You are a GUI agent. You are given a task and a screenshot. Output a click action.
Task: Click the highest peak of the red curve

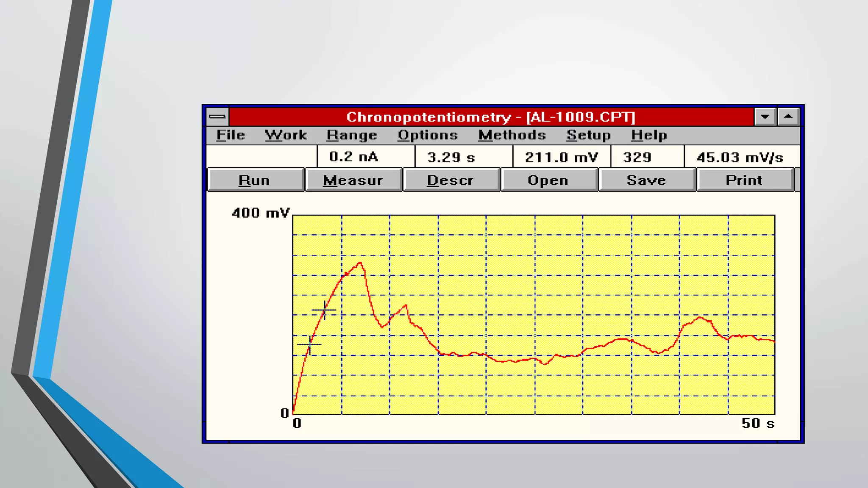360,263
